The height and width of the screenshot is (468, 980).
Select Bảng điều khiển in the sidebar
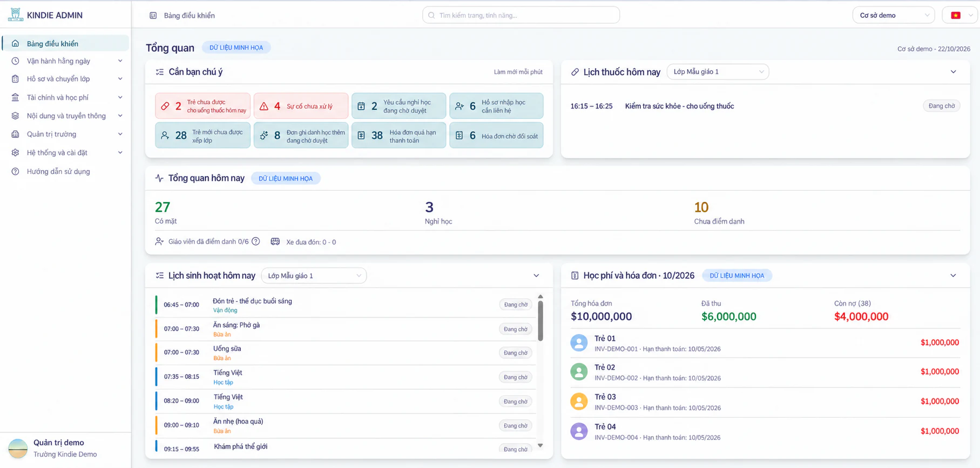click(x=66, y=43)
